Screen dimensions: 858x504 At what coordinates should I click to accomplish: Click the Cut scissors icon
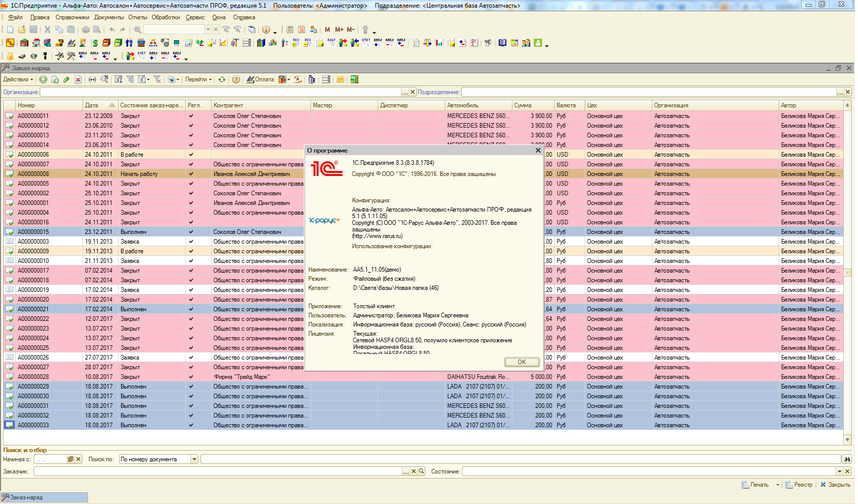[x=47, y=29]
